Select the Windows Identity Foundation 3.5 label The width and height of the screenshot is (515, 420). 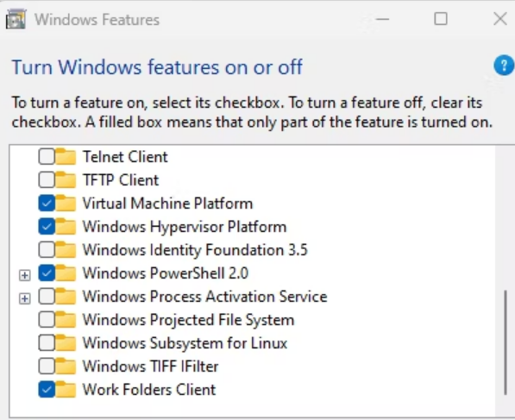click(195, 250)
